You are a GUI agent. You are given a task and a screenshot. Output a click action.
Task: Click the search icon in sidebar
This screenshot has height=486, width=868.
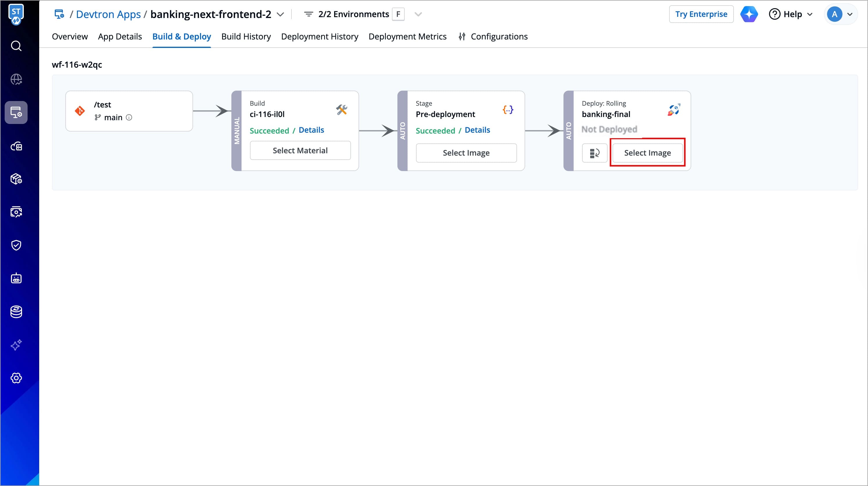[16, 46]
